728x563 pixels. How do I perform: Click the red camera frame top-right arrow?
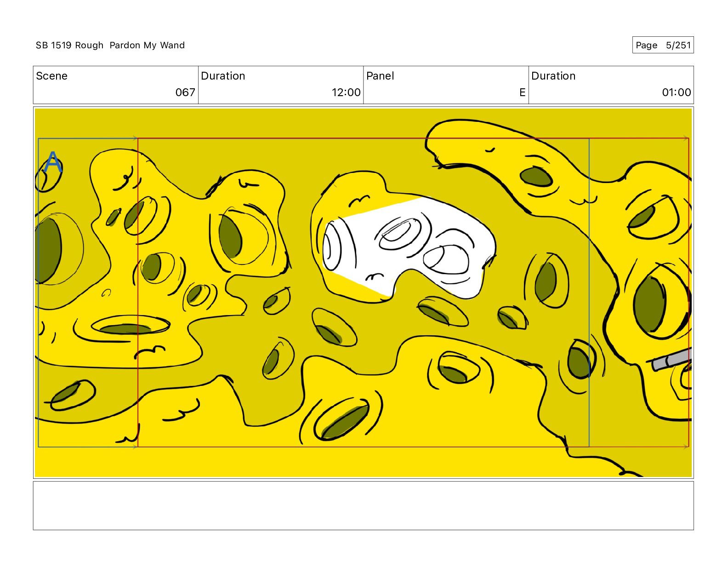[x=686, y=138]
